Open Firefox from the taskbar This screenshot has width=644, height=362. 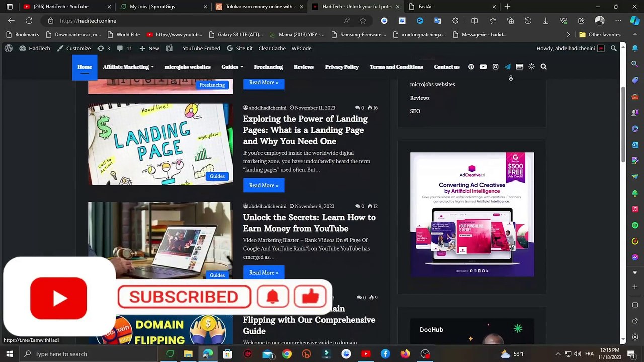(x=405, y=354)
